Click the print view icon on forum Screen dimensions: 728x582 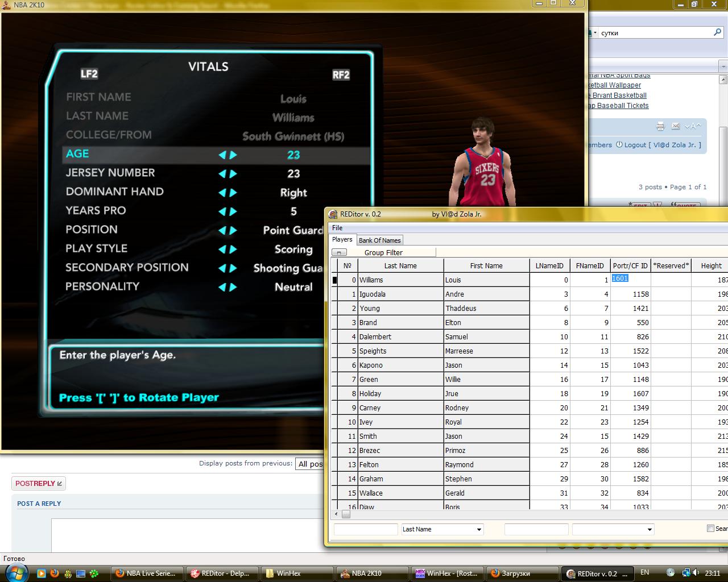(660, 126)
